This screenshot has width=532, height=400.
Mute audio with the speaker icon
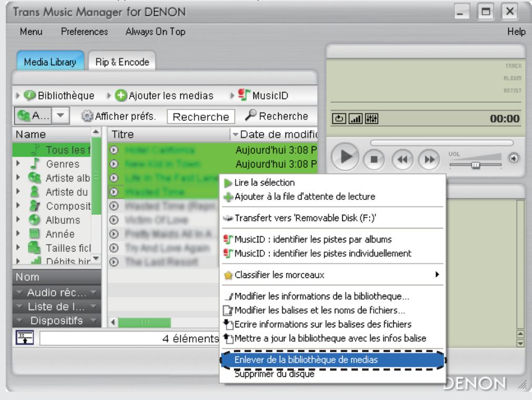[x=514, y=158]
